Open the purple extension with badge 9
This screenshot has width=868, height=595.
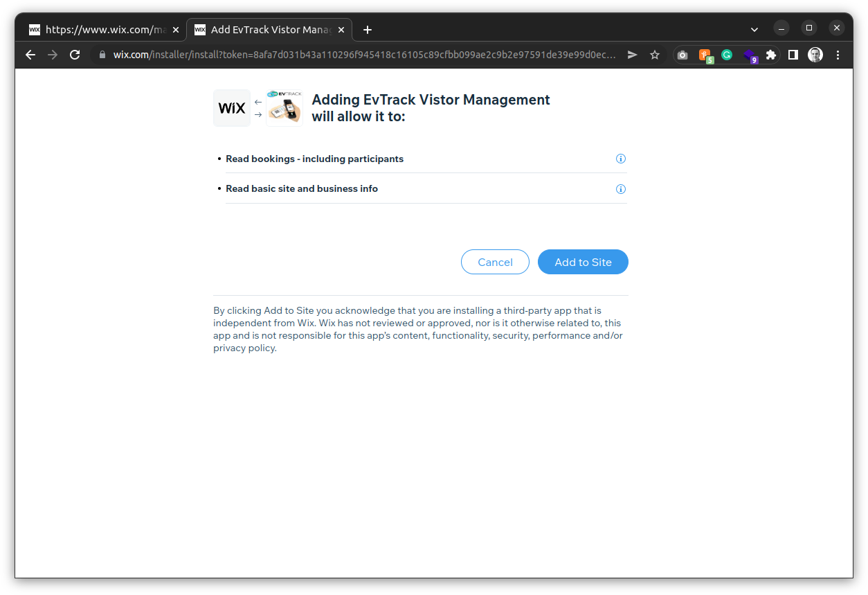pyautogui.click(x=750, y=55)
